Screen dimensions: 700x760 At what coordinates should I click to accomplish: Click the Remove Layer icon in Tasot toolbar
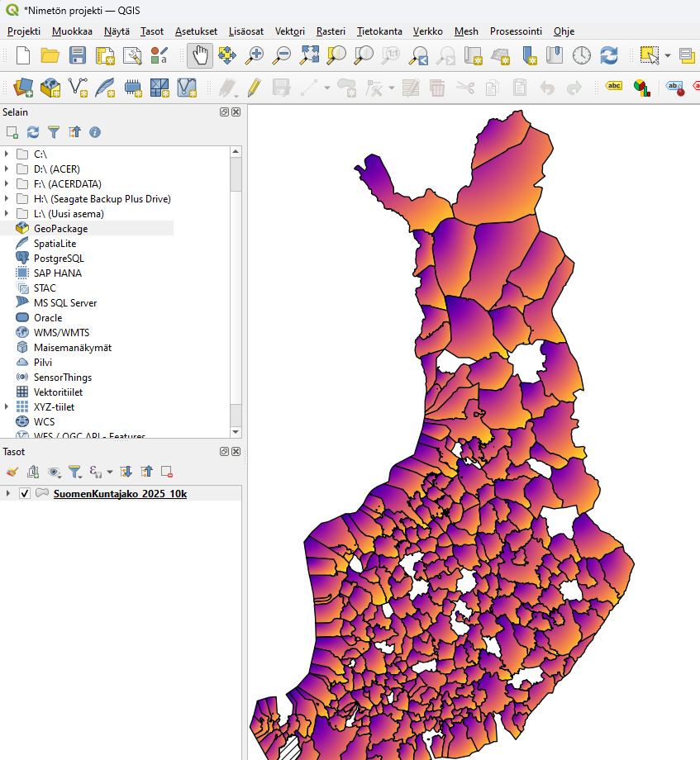[167, 472]
